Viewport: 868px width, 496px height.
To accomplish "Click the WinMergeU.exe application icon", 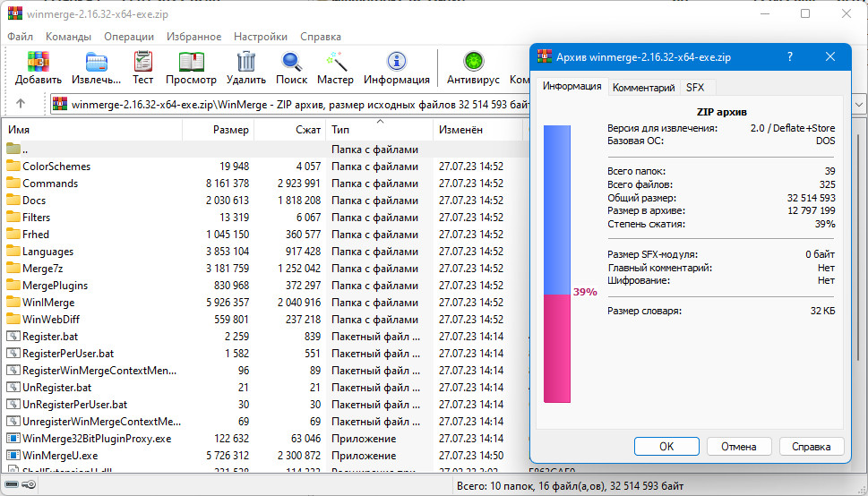I will pos(13,456).
